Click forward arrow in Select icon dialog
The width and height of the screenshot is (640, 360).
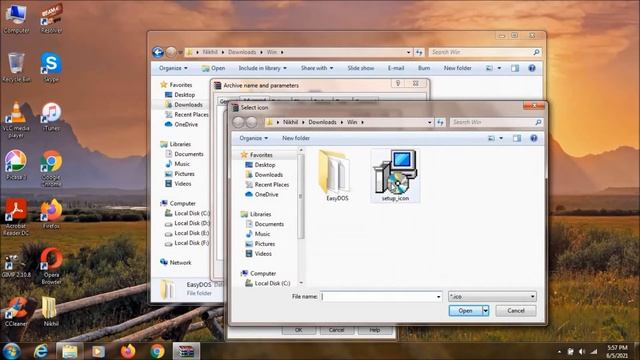click(x=251, y=122)
